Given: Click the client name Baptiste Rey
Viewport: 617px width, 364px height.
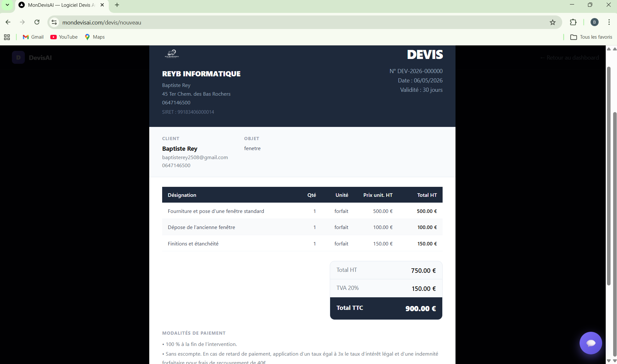Looking at the screenshot, I should point(180,148).
